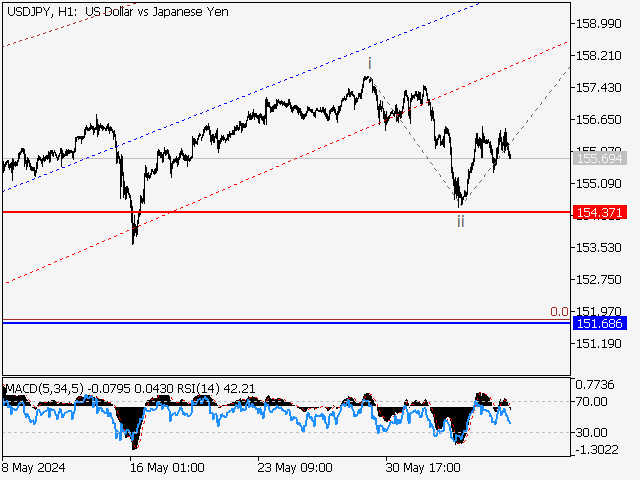Click the 70.00 RSI level label

tap(591, 402)
